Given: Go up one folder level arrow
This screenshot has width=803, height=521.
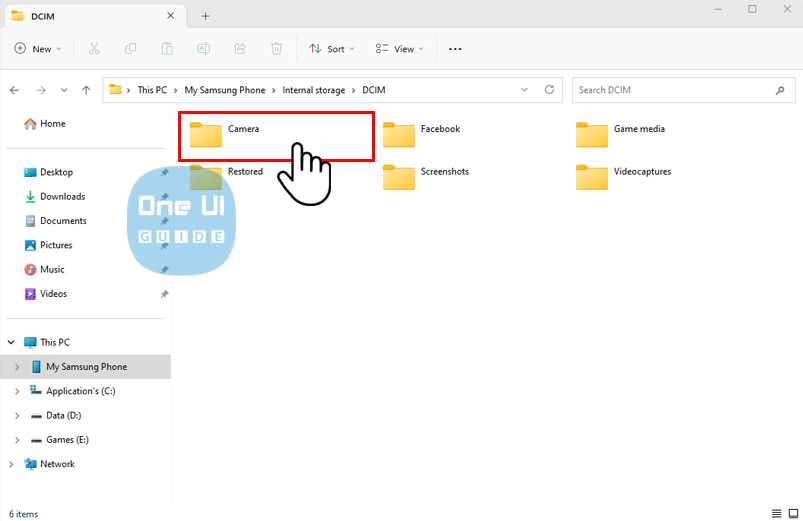Looking at the screenshot, I should point(87,90).
